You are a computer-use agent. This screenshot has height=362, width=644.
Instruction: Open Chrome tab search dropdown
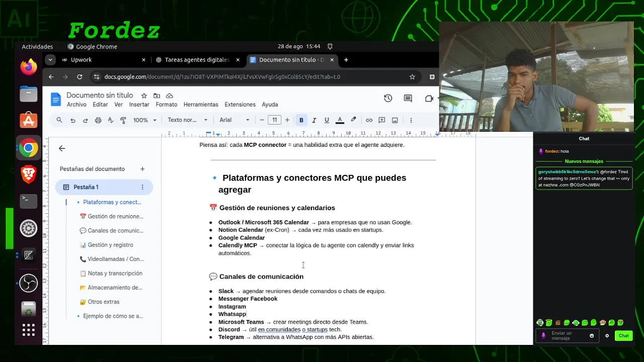pyautogui.click(x=50, y=60)
